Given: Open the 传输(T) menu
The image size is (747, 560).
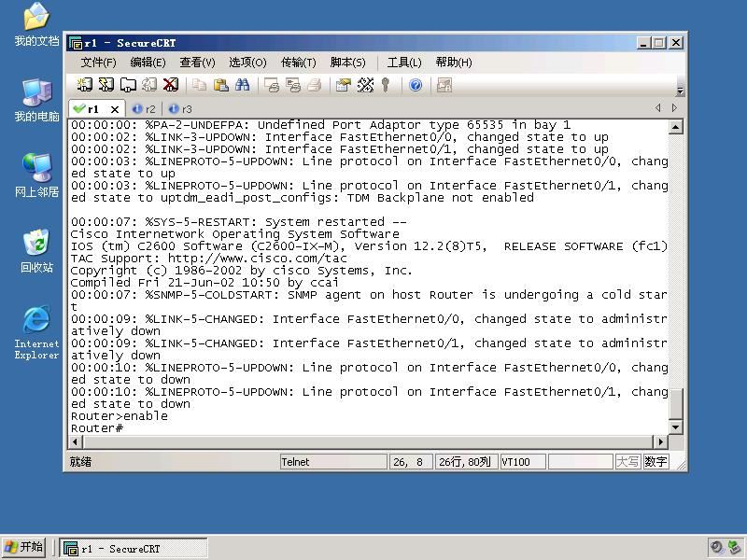Looking at the screenshot, I should (x=298, y=63).
